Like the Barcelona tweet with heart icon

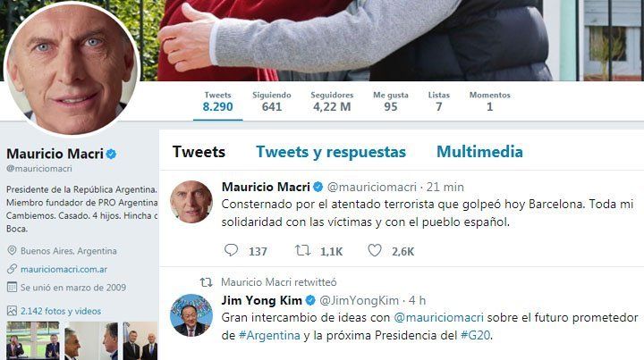coord(374,250)
